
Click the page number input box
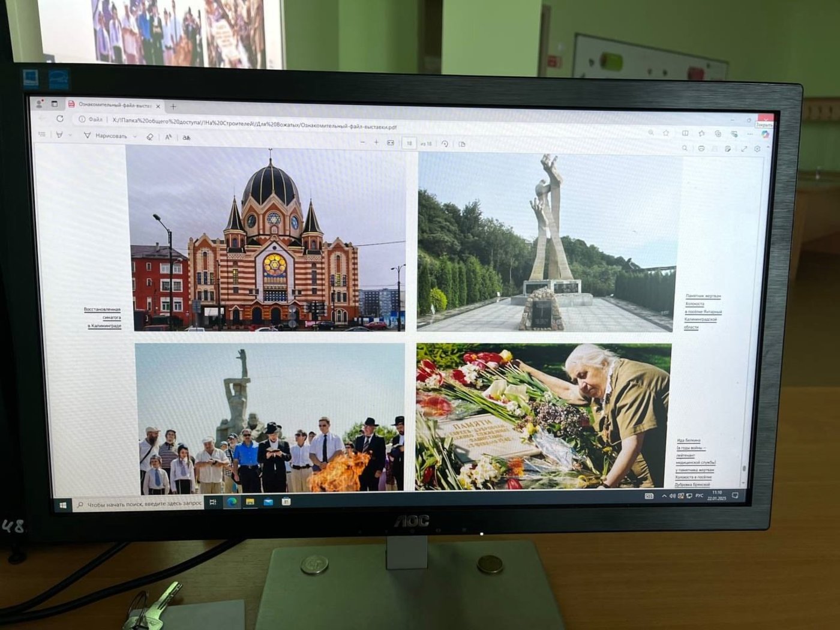click(409, 143)
